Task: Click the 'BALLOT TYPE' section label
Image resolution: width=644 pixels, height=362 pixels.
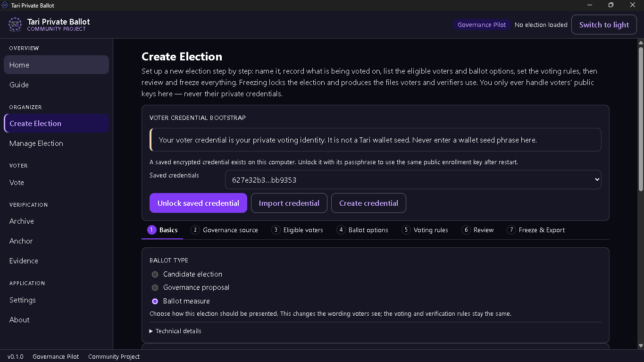Action: pyautogui.click(x=169, y=260)
